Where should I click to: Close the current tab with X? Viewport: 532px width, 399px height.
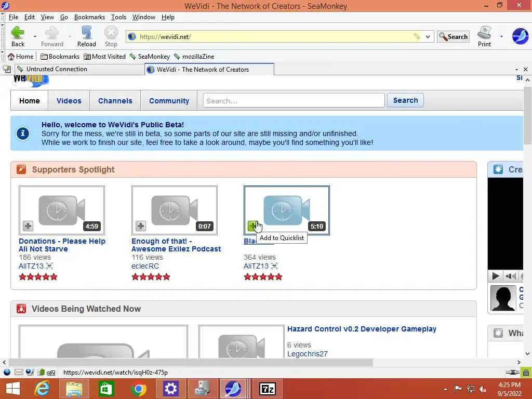pyautogui.click(x=526, y=69)
